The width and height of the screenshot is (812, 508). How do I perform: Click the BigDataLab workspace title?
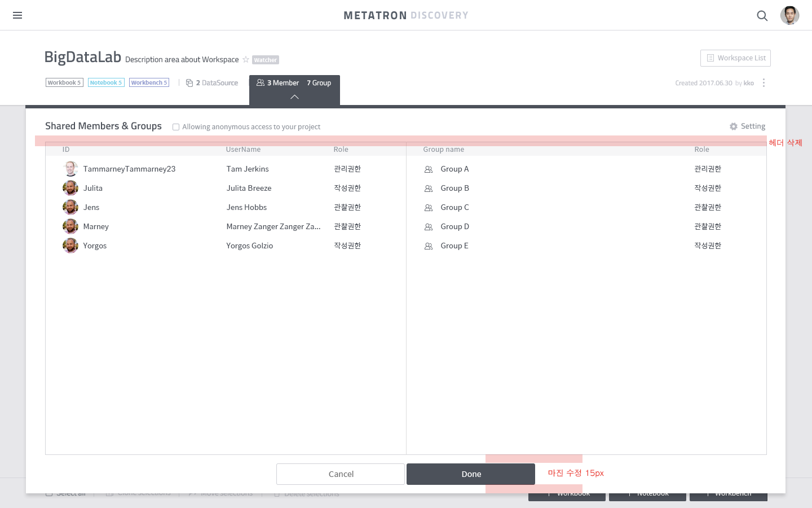tap(83, 57)
